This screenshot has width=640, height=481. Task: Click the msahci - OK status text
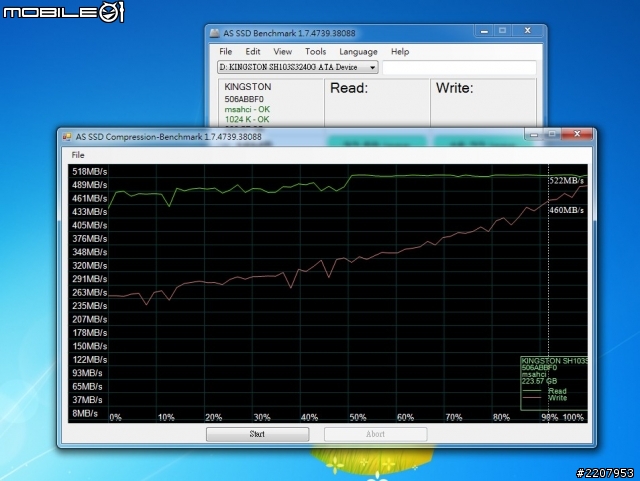pos(247,109)
